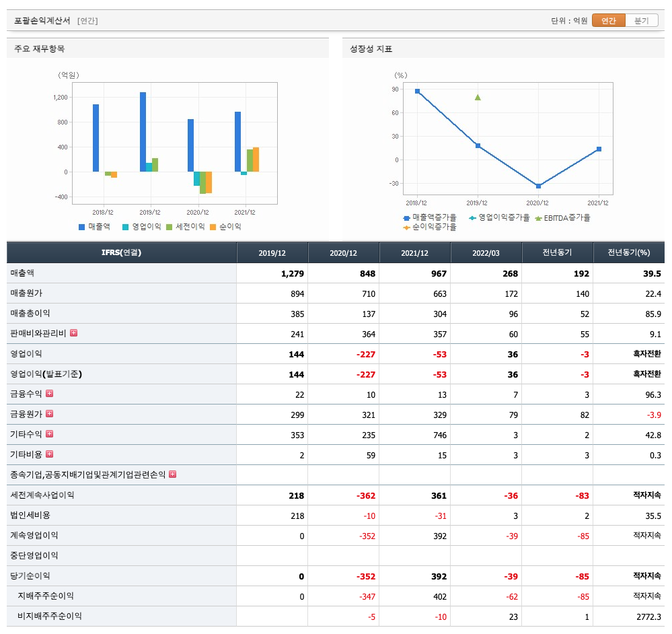Switch to the 연간 (annual) view
The image size is (672, 634).
tap(608, 21)
